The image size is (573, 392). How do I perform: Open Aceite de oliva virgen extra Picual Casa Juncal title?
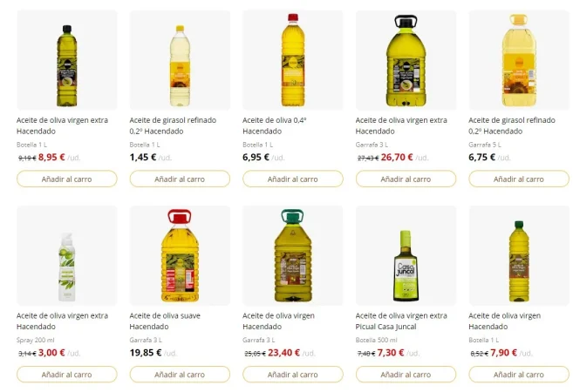point(401,321)
